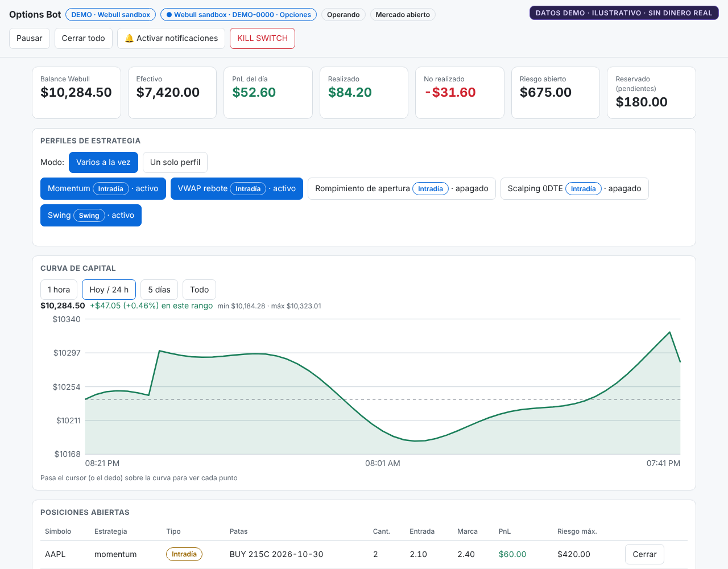728x569 pixels.
Task: Enable Scalping 0DTE profile
Action: [x=574, y=188]
